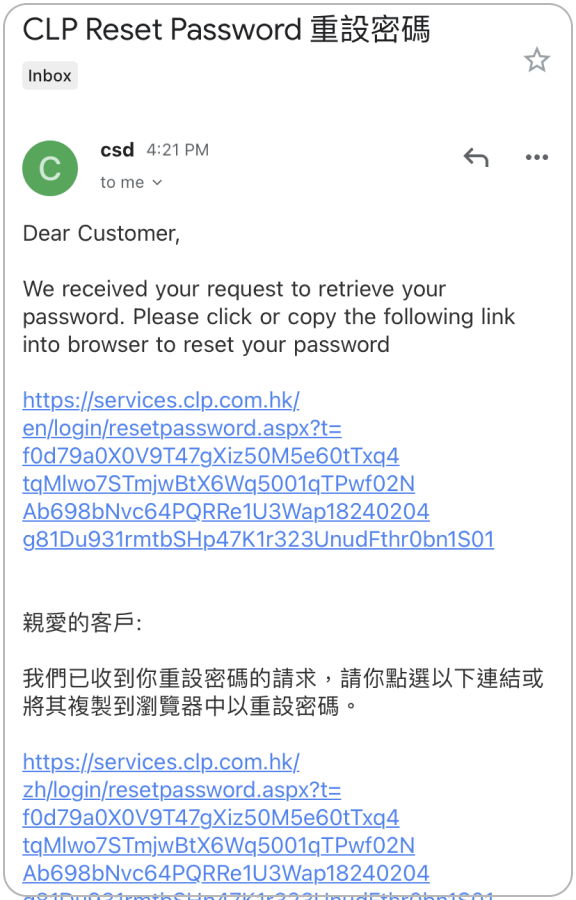The height and width of the screenshot is (900, 576).
Task: Tap the reply arrow icon
Action: (x=476, y=157)
